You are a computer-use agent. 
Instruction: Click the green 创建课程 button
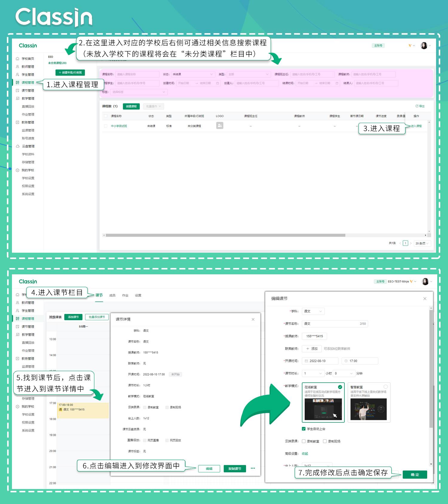click(x=131, y=106)
